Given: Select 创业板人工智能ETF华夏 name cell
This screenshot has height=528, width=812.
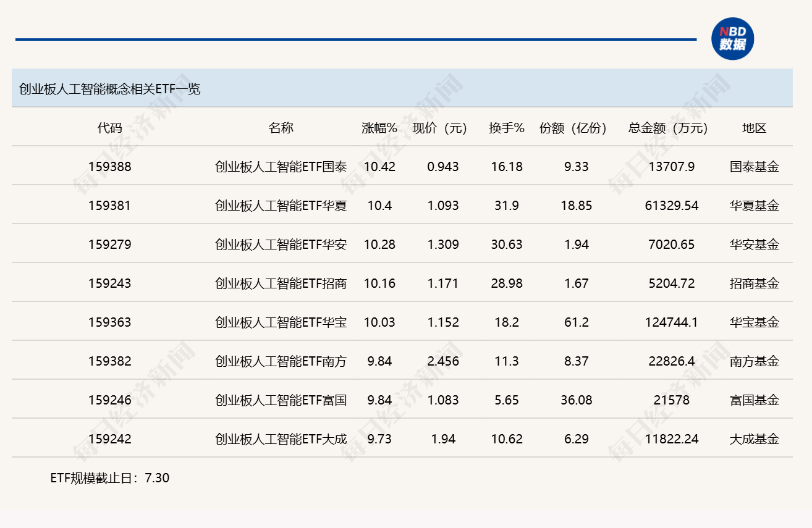Looking at the screenshot, I should tap(281, 206).
